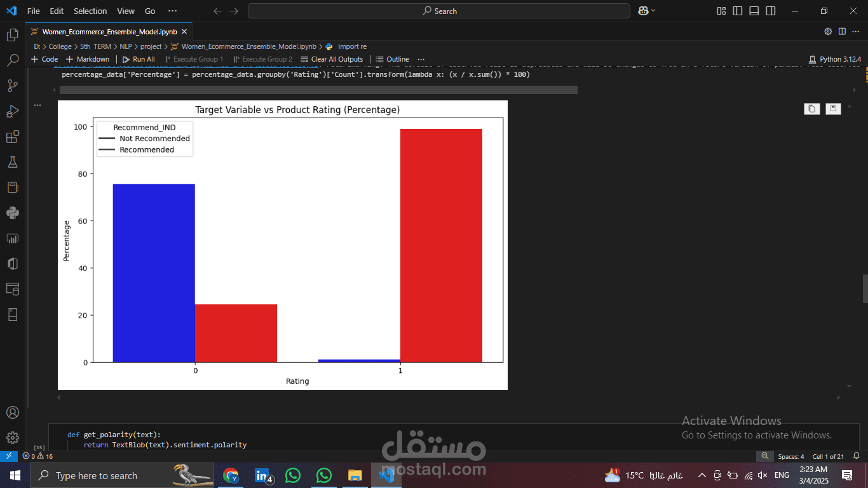Open notebook settings gear icon

click(828, 31)
